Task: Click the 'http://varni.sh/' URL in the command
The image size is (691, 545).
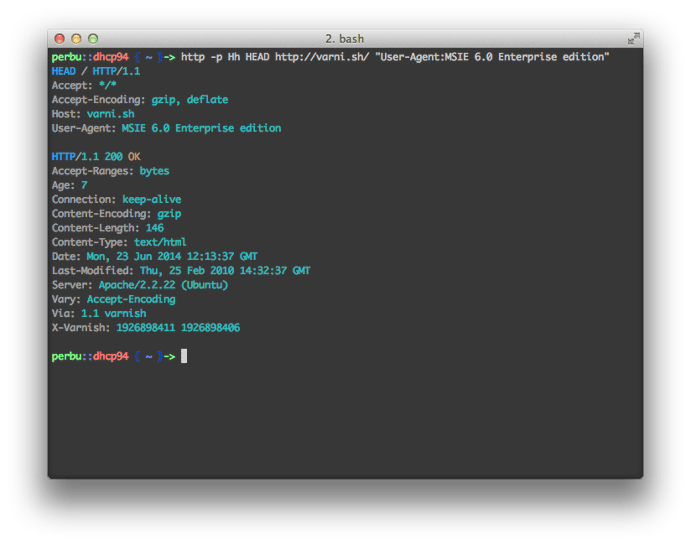Action: point(322,57)
